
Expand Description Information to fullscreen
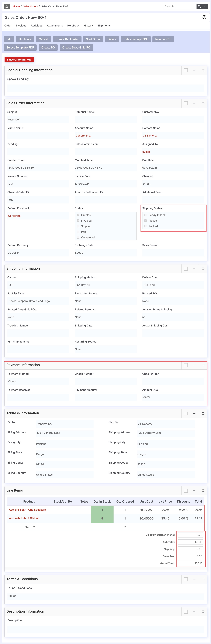pyautogui.click(x=203, y=612)
